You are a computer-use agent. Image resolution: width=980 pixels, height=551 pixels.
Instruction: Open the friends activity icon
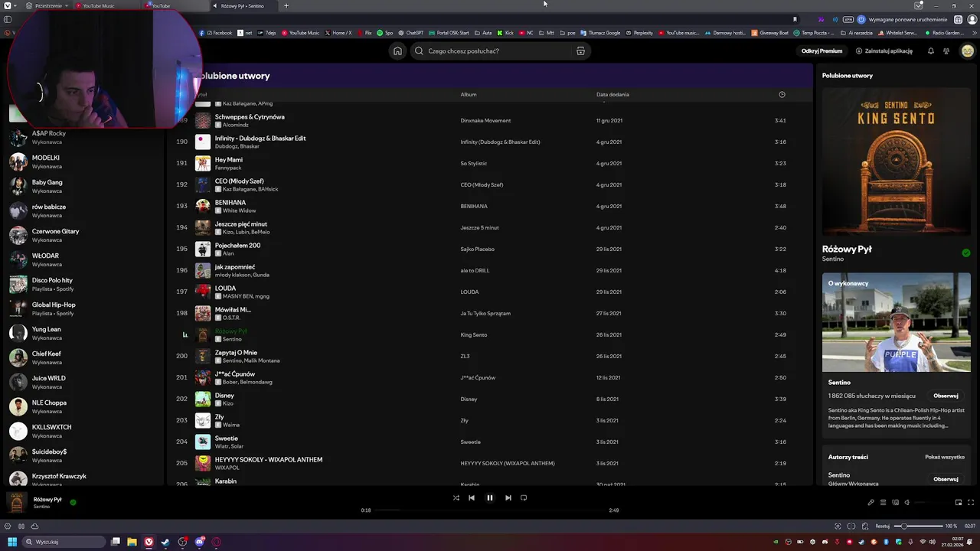(946, 51)
